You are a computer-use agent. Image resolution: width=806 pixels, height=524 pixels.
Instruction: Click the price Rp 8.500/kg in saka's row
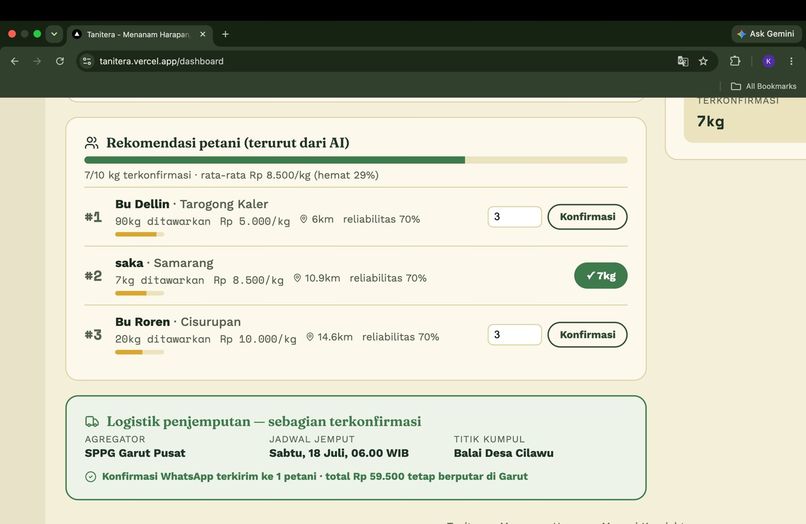coord(248,280)
